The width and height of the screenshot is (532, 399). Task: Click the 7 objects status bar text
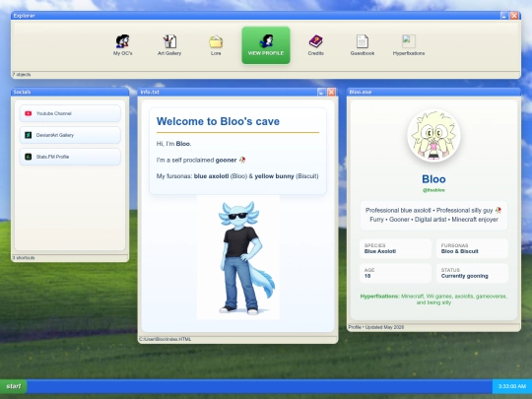(22, 74)
